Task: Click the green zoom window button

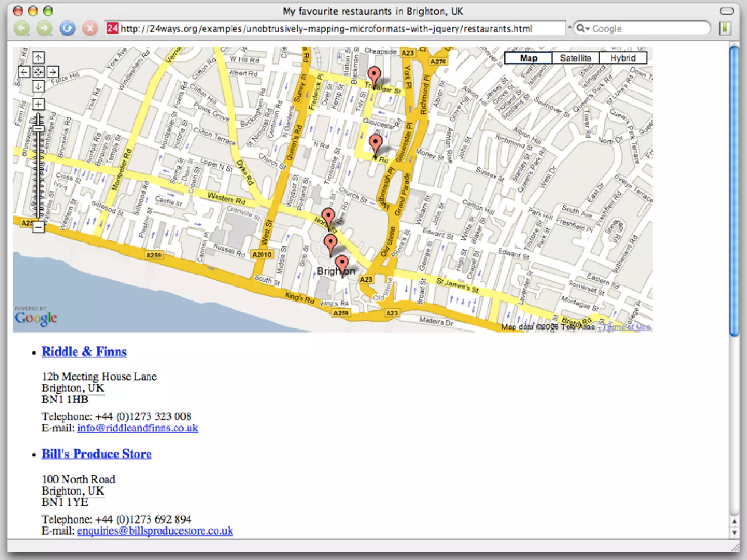Action: (x=48, y=11)
